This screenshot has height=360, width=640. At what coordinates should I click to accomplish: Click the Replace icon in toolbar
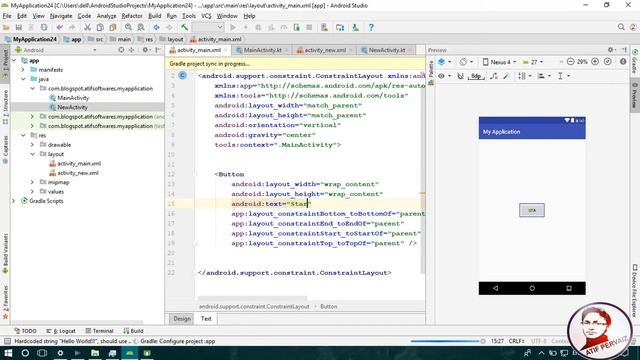tap(141, 27)
